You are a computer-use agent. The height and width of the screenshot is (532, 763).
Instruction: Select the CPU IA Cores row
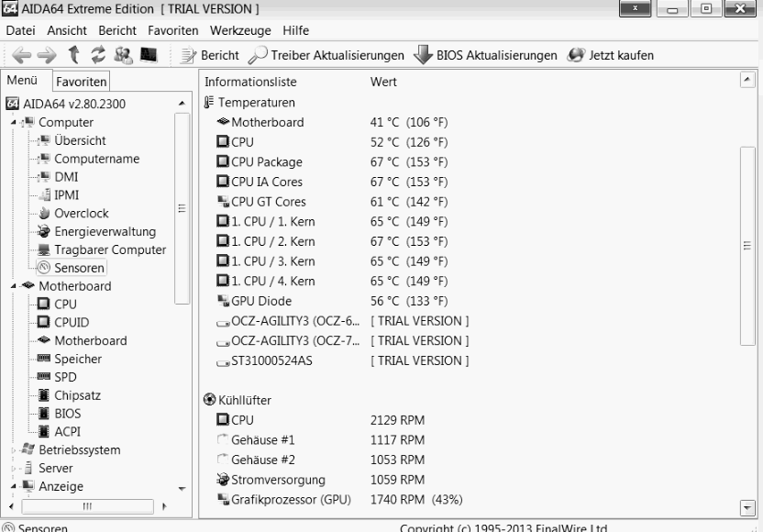click(x=332, y=182)
